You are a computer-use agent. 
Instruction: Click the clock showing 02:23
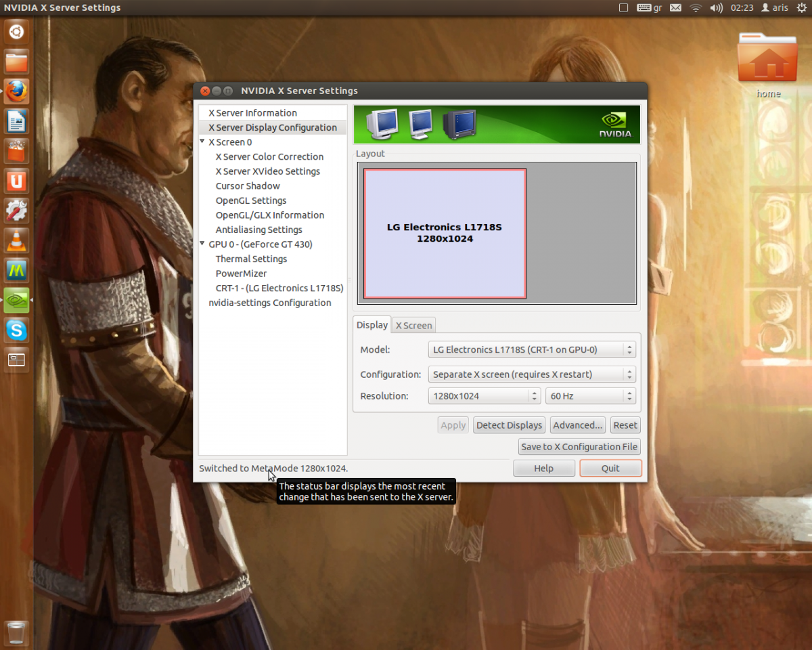click(742, 7)
